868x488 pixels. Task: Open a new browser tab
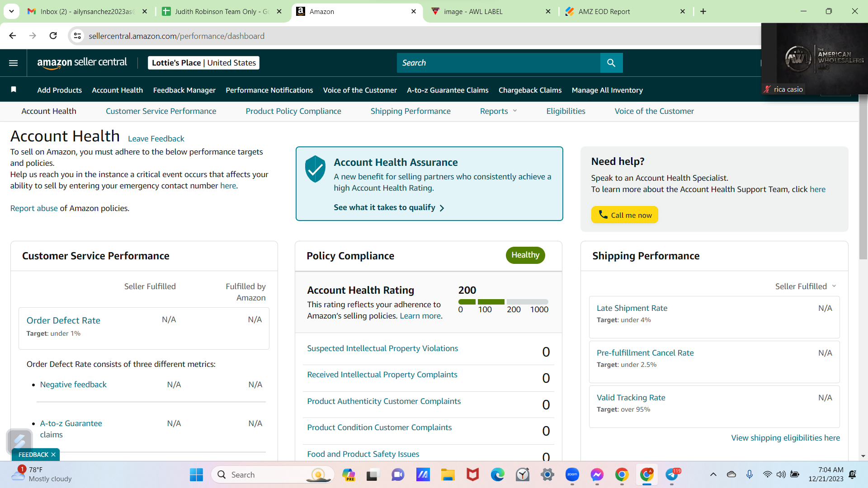(x=703, y=11)
